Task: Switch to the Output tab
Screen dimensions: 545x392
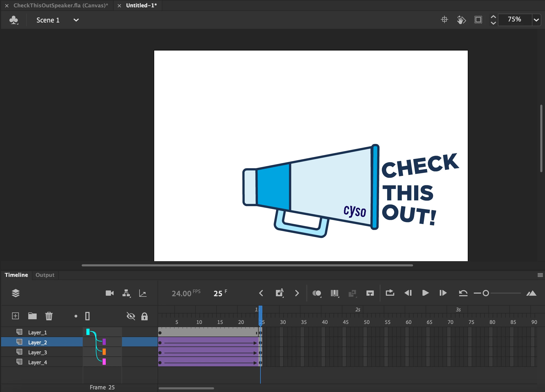Action: pyautogui.click(x=45, y=275)
